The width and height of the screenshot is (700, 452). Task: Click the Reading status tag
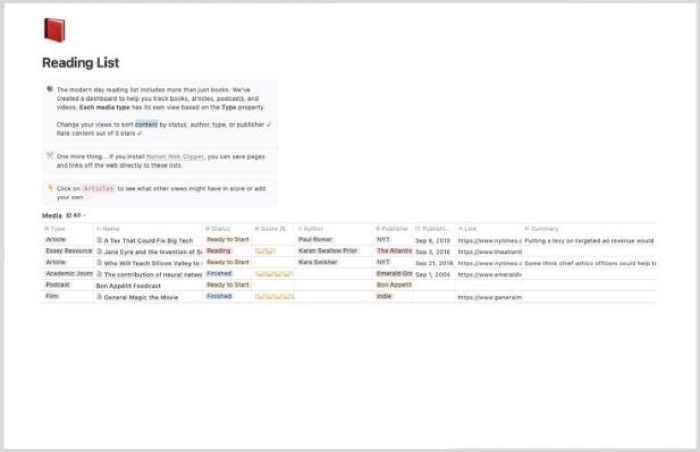pyautogui.click(x=218, y=251)
